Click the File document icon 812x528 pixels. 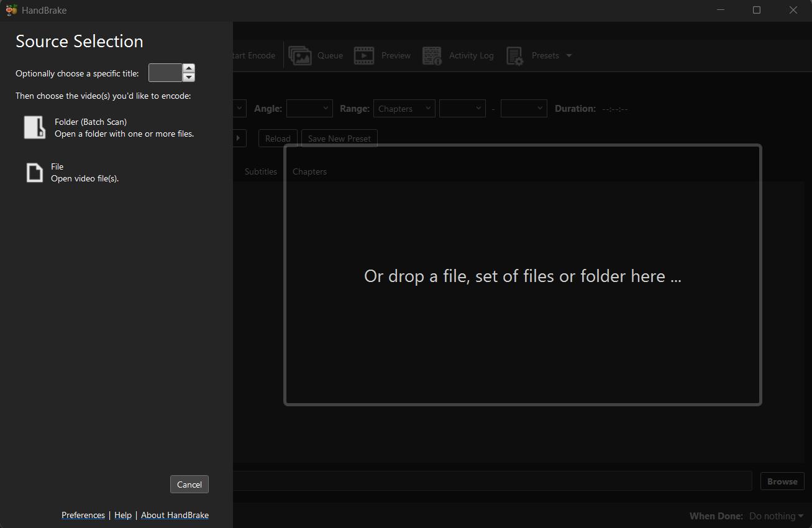tap(35, 172)
